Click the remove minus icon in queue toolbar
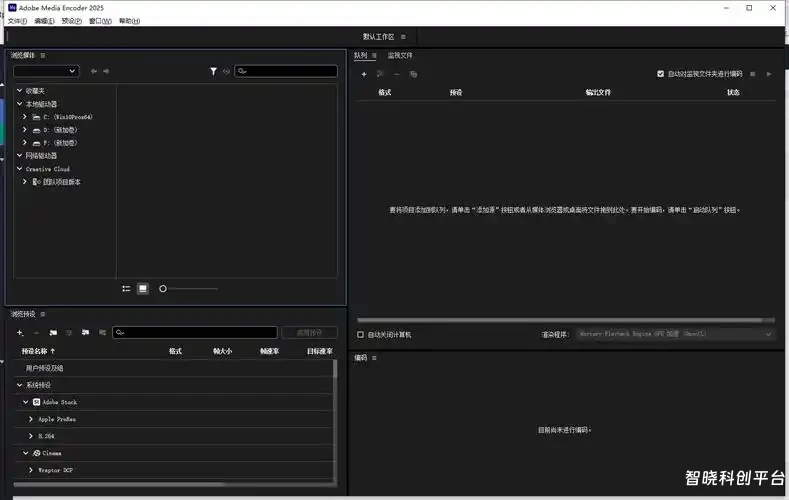The width and height of the screenshot is (789, 500). pyautogui.click(x=397, y=74)
